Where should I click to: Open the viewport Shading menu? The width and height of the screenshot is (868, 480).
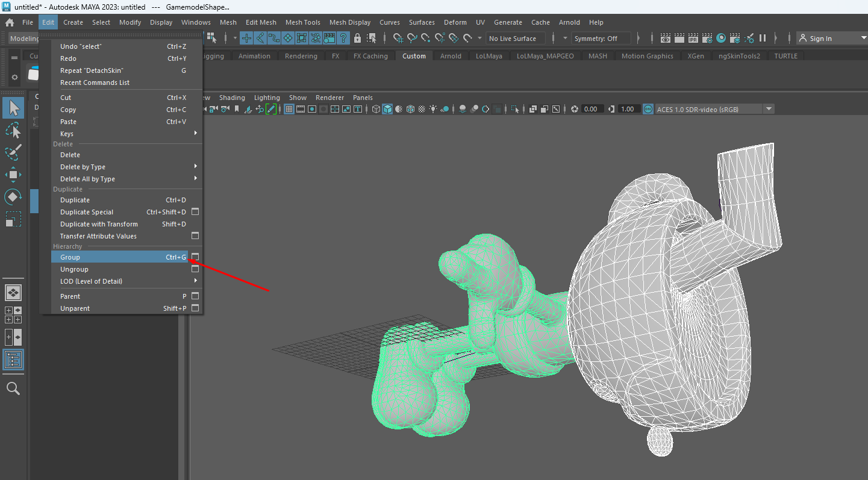(x=232, y=98)
